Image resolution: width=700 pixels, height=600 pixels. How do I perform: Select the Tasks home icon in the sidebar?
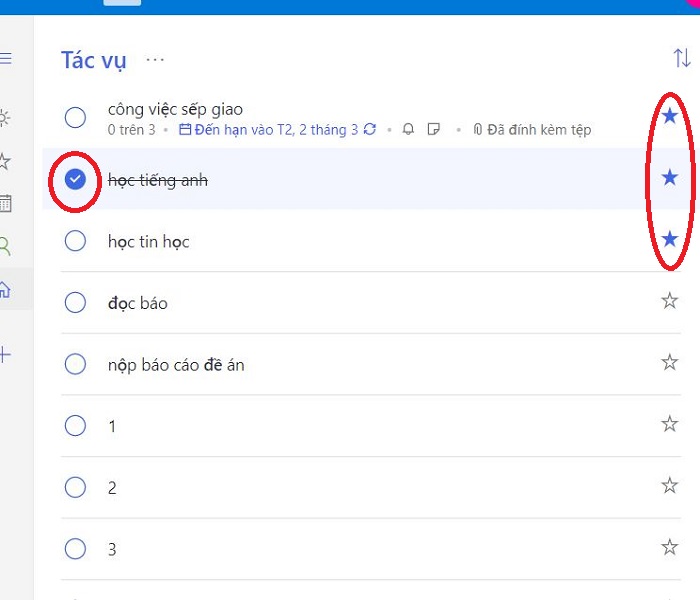(x=5, y=289)
